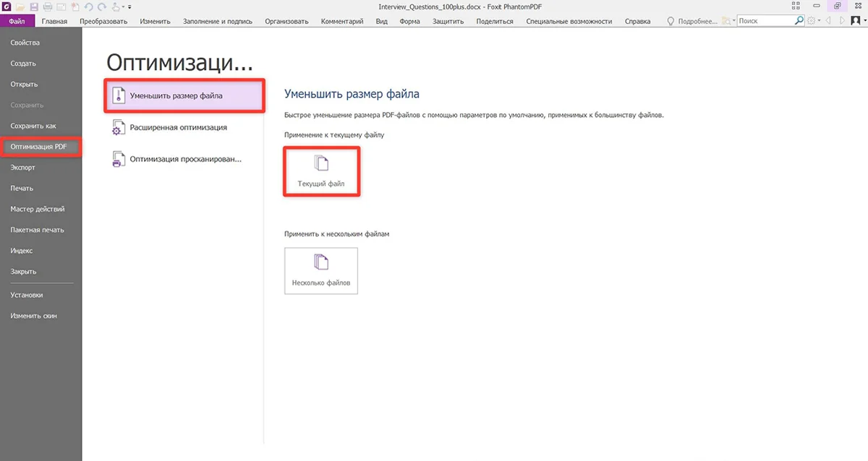Open the Преобразовать ribbon tab
This screenshot has height=461, width=868.
coord(103,21)
